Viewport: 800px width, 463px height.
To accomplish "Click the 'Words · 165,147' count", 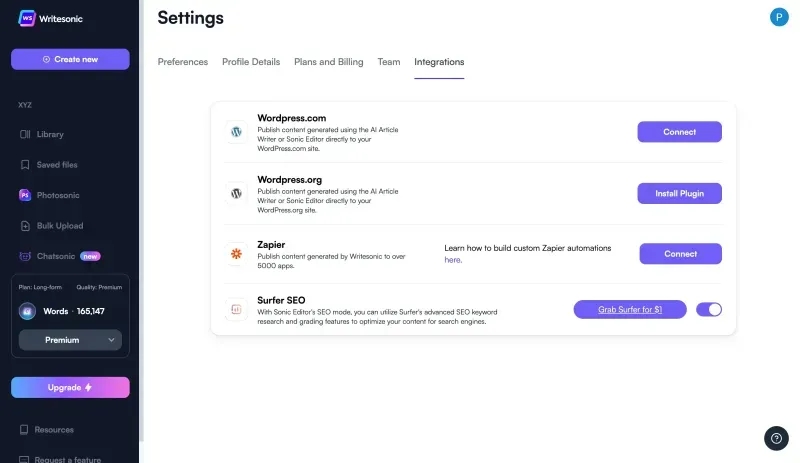I will [x=74, y=311].
